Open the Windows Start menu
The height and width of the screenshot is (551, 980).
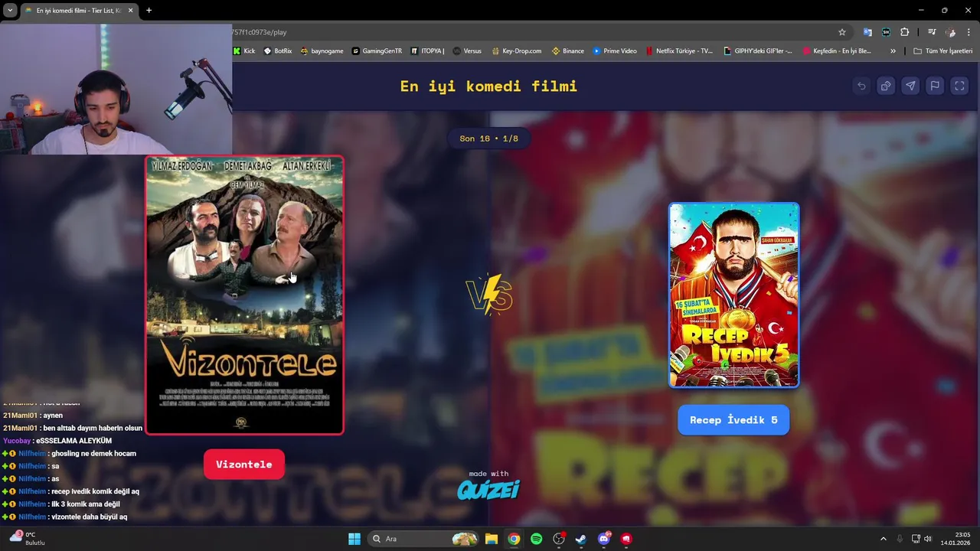point(354,539)
